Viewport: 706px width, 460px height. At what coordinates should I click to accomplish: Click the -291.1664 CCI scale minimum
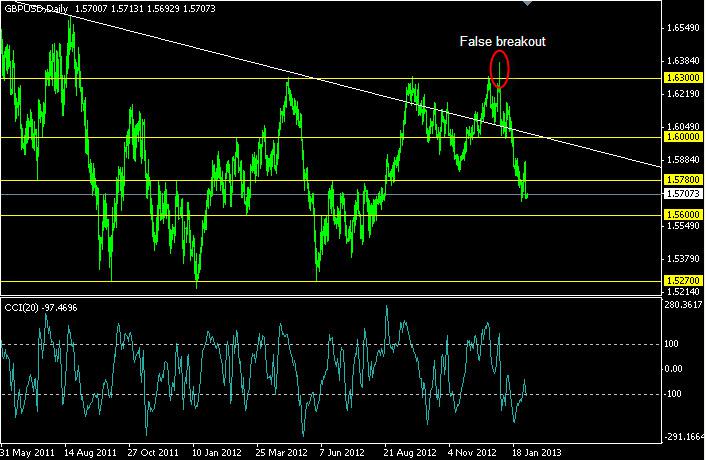pyautogui.click(x=683, y=437)
